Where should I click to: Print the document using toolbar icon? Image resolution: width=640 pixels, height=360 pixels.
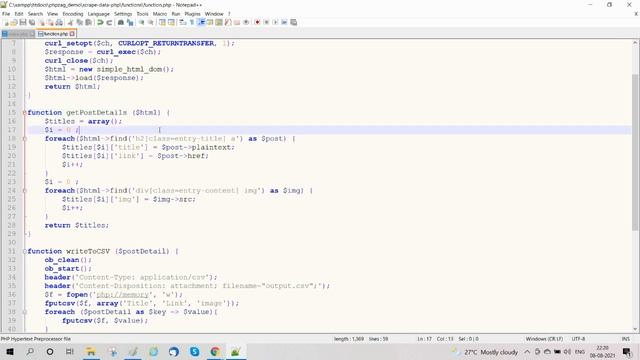59,22
